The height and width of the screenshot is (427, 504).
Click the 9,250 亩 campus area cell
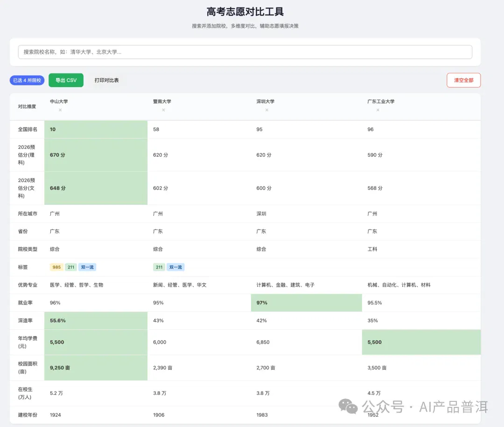[x=96, y=368]
